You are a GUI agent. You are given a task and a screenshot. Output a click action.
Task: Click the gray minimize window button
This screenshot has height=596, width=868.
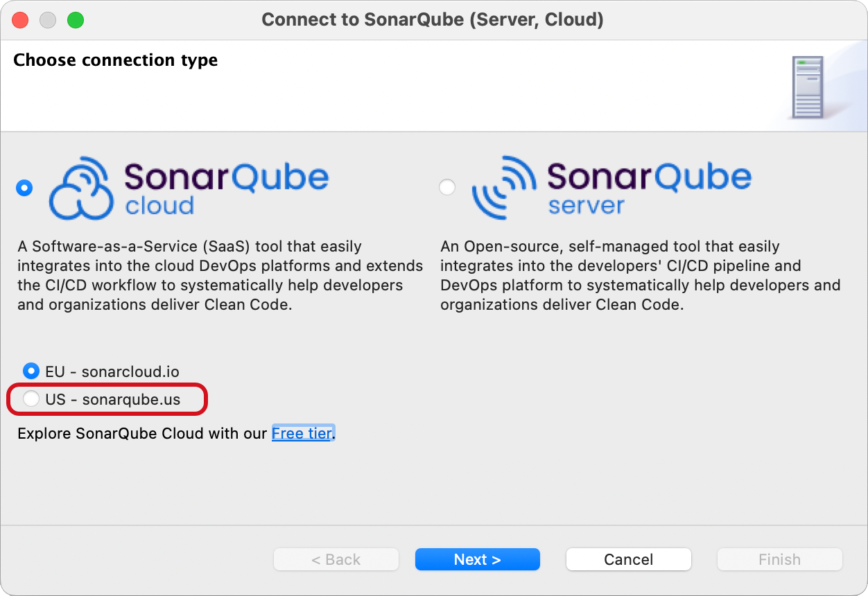48,20
